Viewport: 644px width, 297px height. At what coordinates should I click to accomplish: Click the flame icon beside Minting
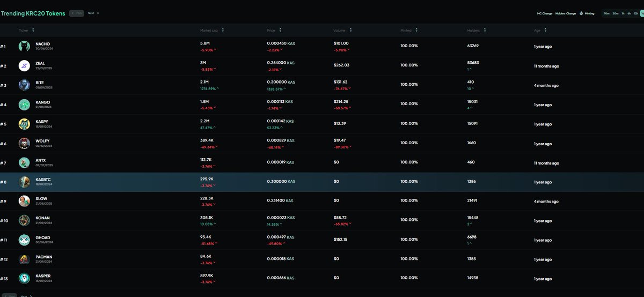click(x=581, y=13)
